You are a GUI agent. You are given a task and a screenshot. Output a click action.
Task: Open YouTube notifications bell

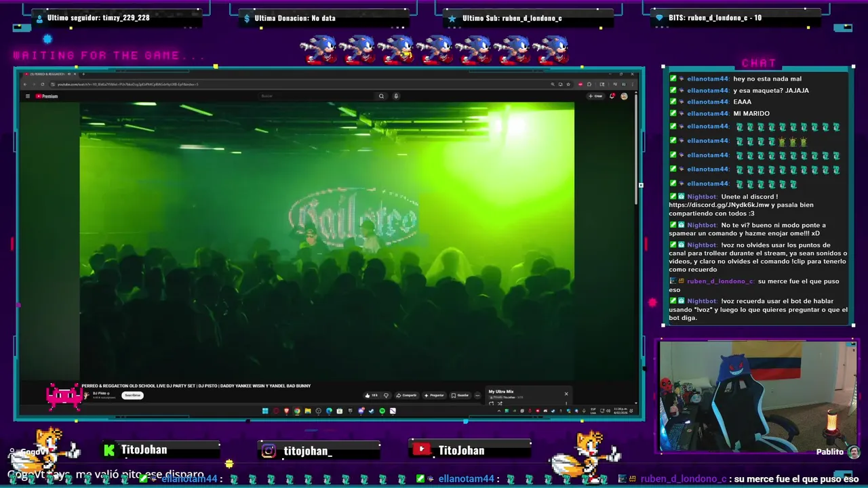coord(612,96)
